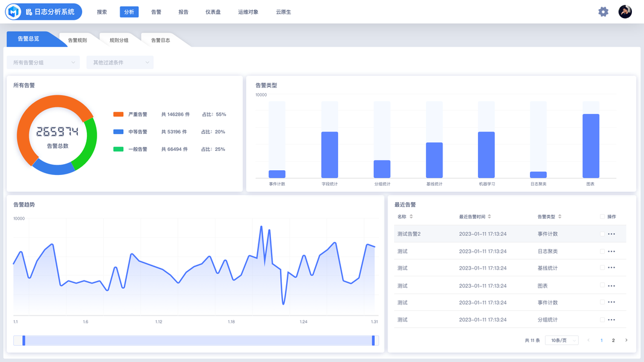This screenshot has height=362, width=644.
Task: Open the settings gear icon
Action: click(603, 11)
